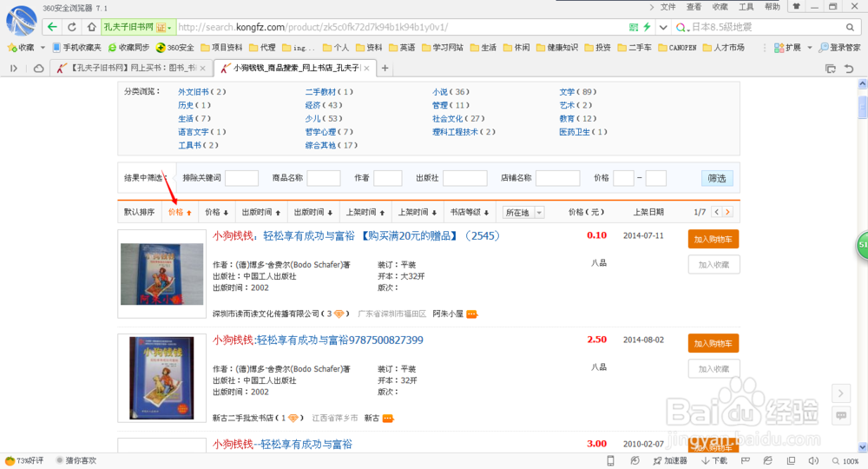Click the 筛选 filter button
The height and width of the screenshot is (469, 868).
pos(717,178)
